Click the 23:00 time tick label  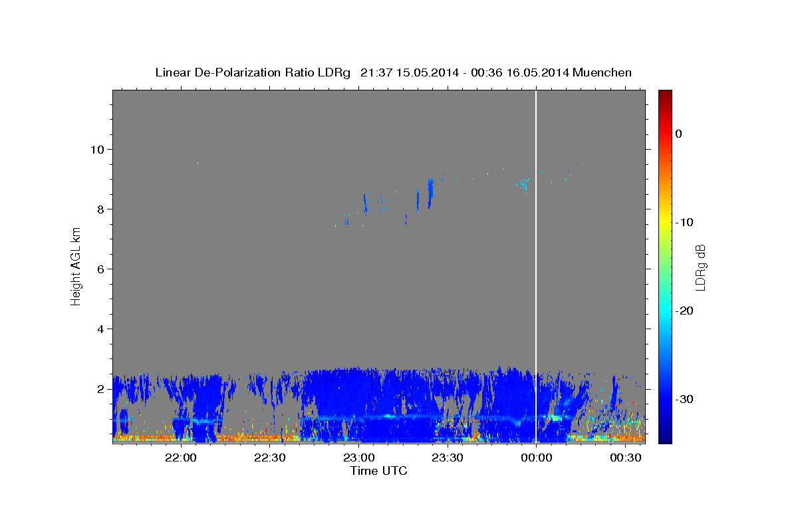[x=358, y=458]
